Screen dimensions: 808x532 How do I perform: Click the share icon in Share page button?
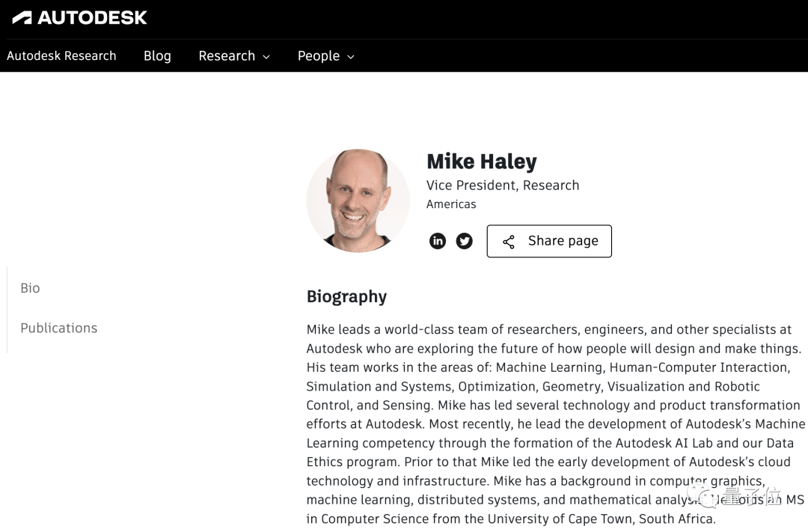click(x=509, y=242)
